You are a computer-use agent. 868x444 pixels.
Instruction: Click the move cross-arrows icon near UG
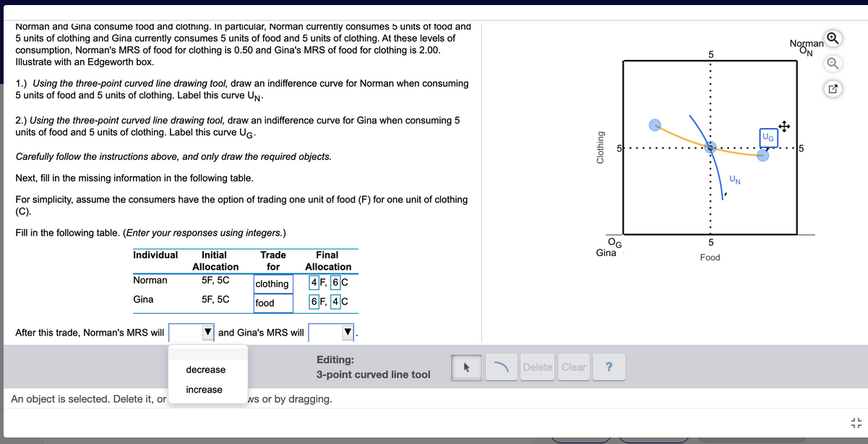786,126
